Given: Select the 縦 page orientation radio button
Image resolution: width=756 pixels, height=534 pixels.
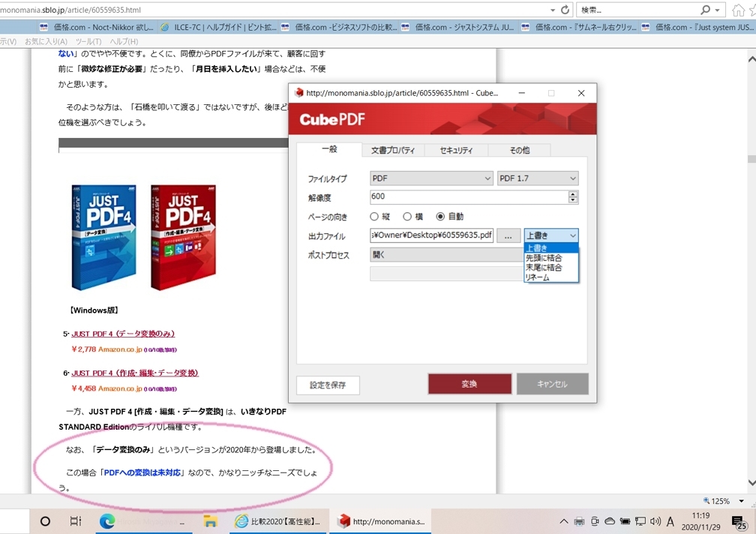Looking at the screenshot, I should click(x=373, y=215).
